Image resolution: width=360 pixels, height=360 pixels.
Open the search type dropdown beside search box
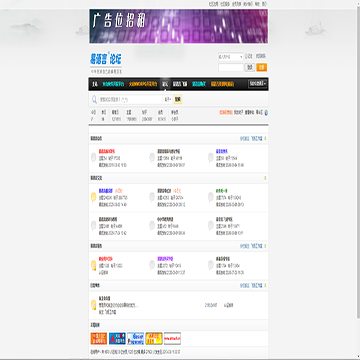(168, 99)
